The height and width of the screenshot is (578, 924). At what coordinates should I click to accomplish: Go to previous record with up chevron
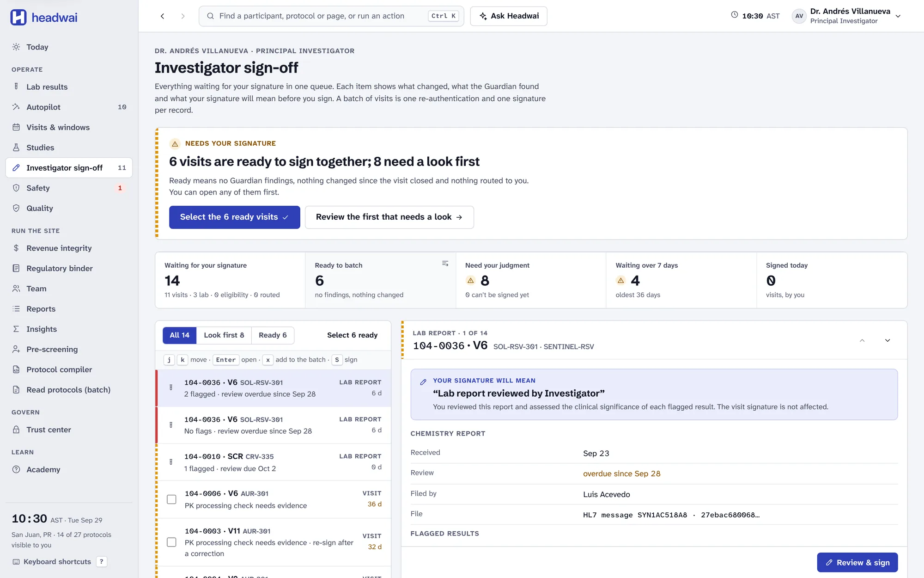pos(862,341)
